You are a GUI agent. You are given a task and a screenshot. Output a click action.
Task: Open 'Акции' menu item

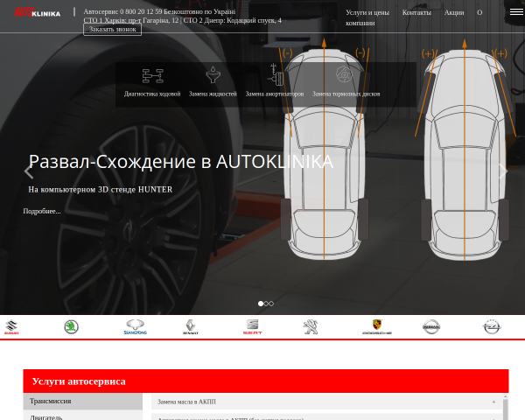click(454, 13)
